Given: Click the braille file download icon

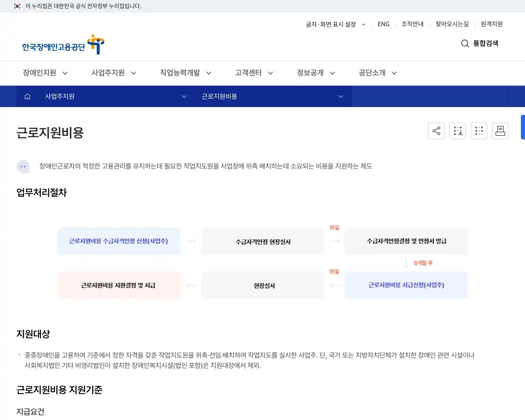Looking at the screenshot, I should (x=457, y=130).
